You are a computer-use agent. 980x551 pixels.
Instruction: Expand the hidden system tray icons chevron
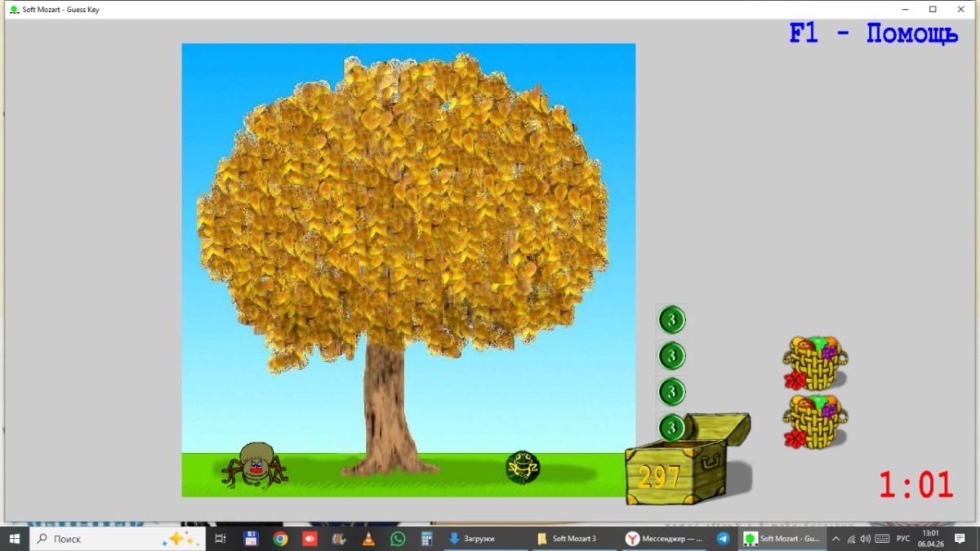[x=835, y=539]
